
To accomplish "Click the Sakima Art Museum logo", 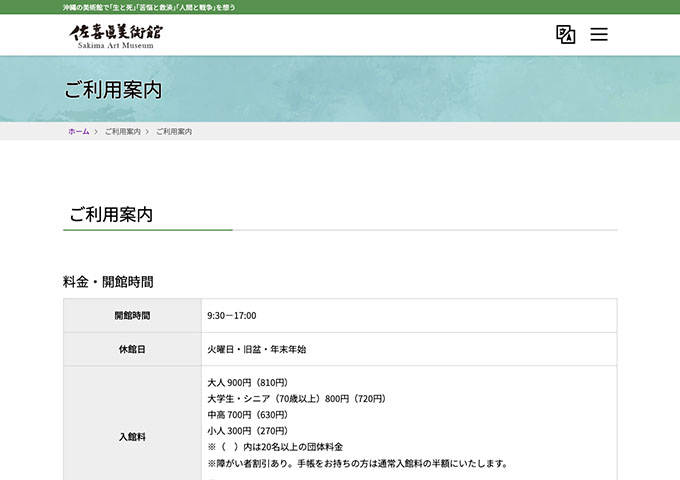I will pyautogui.click(x=116, y=36).
